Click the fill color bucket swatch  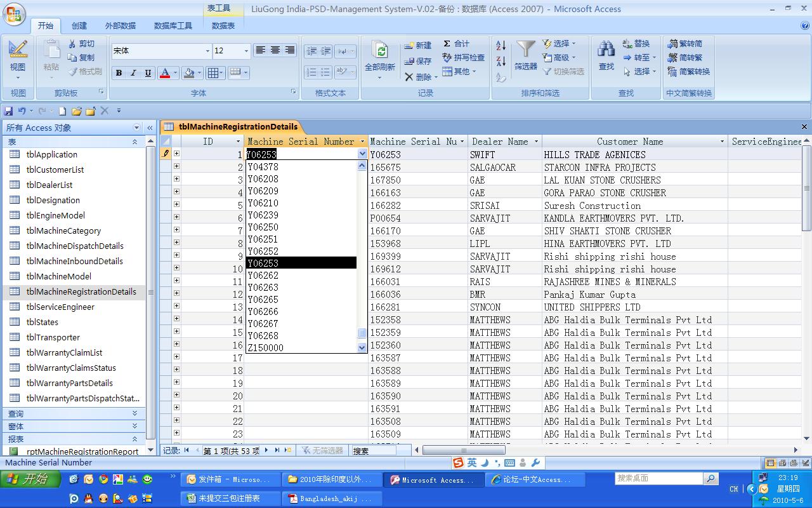188,73
